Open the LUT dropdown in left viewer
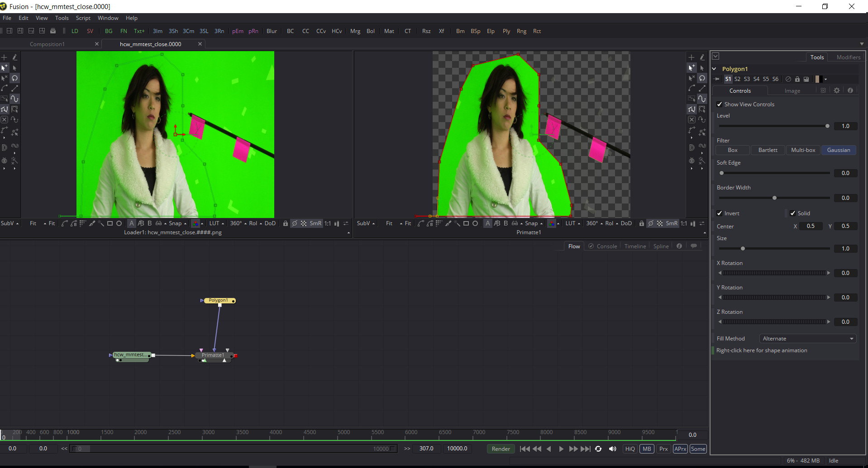 pos(217,223)
